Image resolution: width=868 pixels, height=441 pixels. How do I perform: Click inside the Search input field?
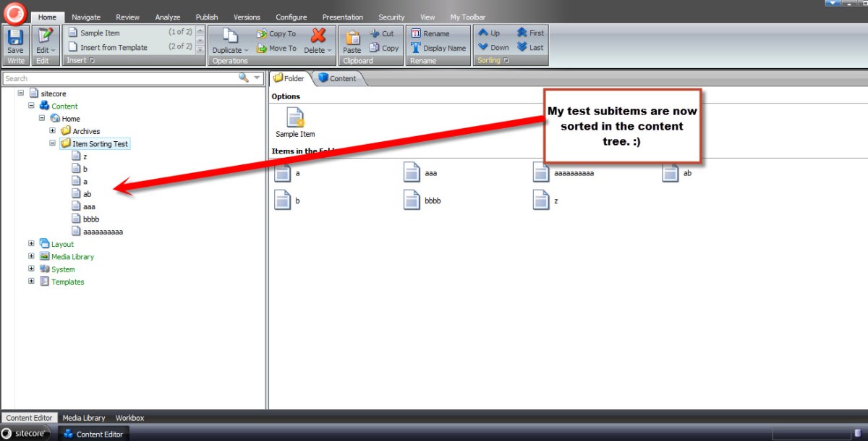coord(116,78)
